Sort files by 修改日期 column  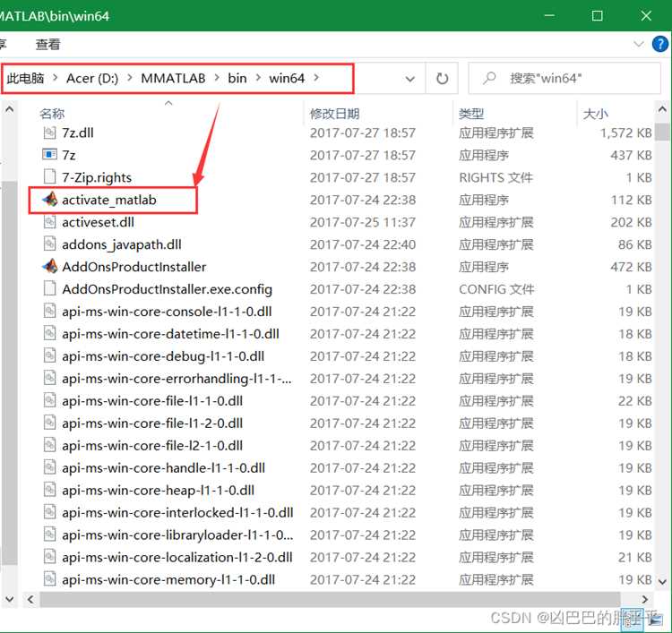334,114
